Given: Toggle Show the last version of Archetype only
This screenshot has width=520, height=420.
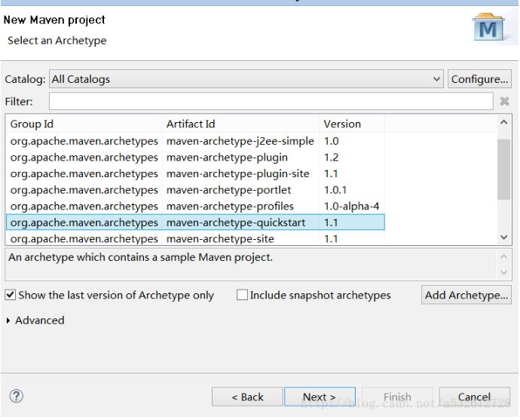Looking at the screenshot, I should click(11, 296).
